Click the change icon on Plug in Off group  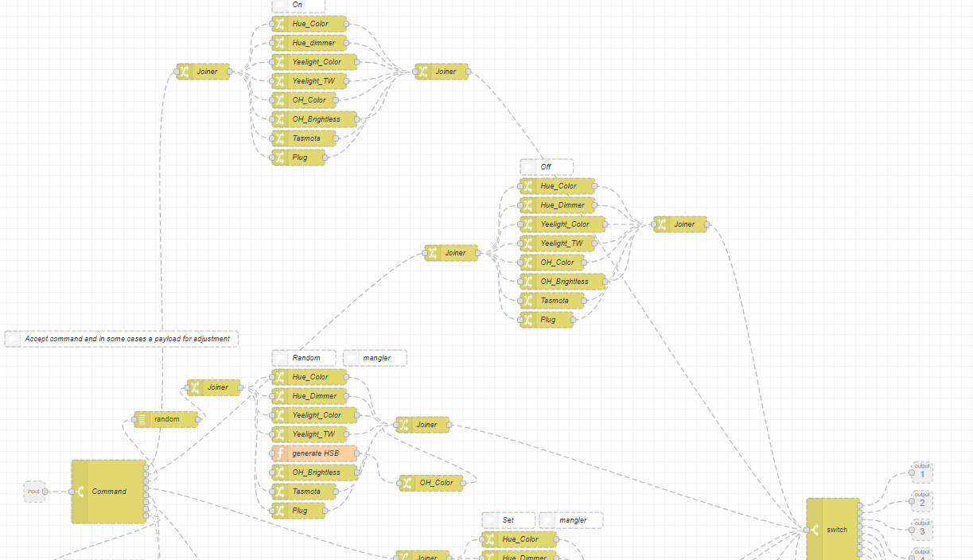click(x=527, y=320)
